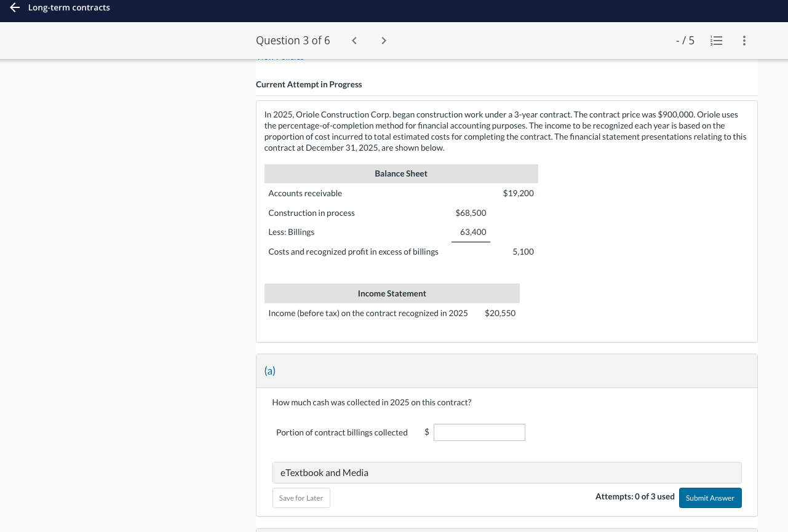Screen dimensions: 788x532
Task: Open the three-dot more options menu
Action: [744, 41]
